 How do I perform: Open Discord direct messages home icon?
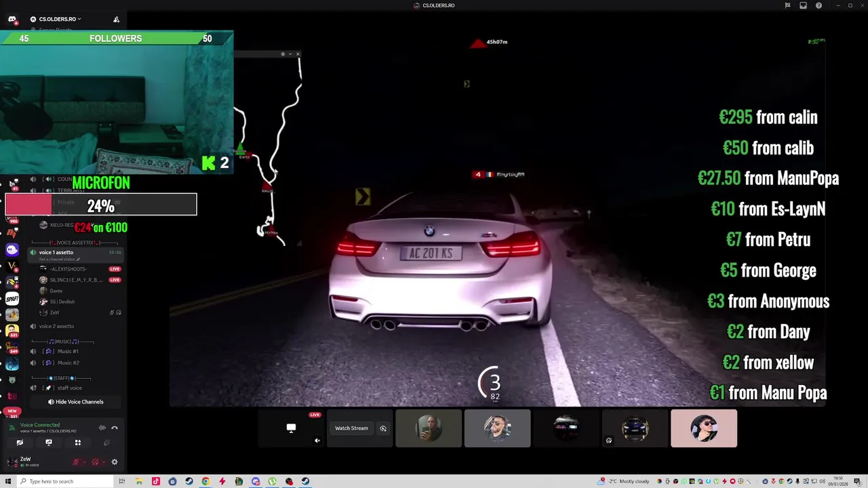12,19
